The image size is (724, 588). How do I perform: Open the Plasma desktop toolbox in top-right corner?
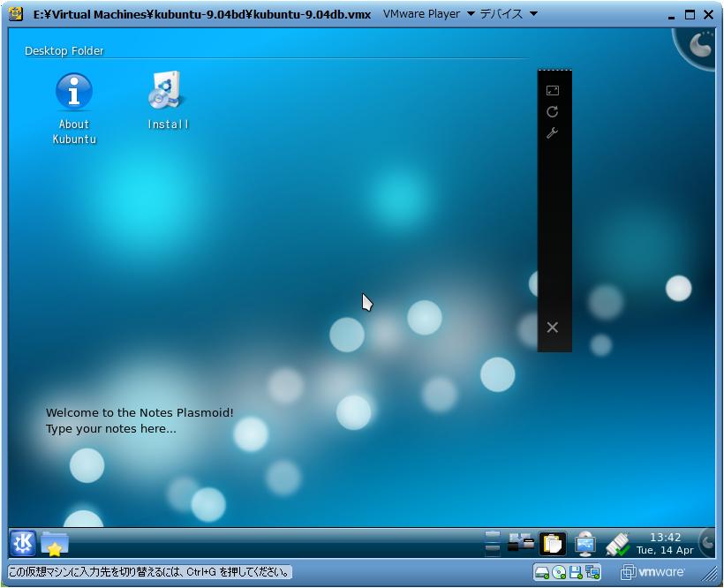pyautogui.click(x=700, y=43)
